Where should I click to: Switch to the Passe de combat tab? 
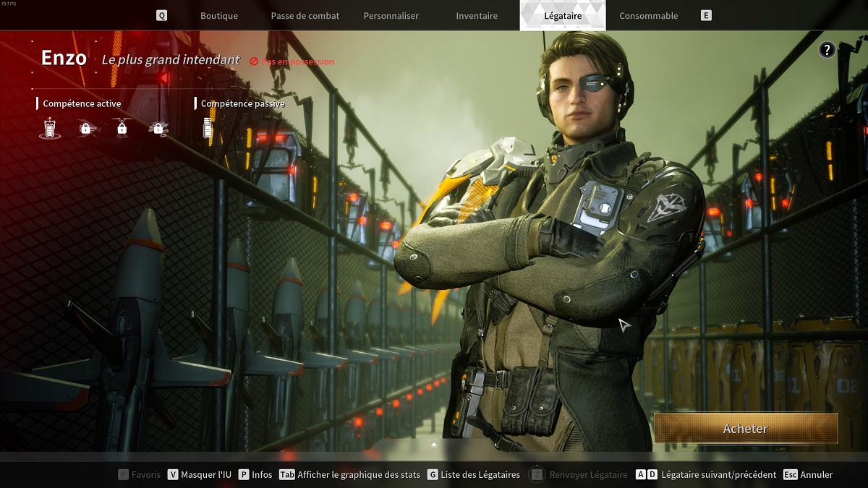(305, 14)
